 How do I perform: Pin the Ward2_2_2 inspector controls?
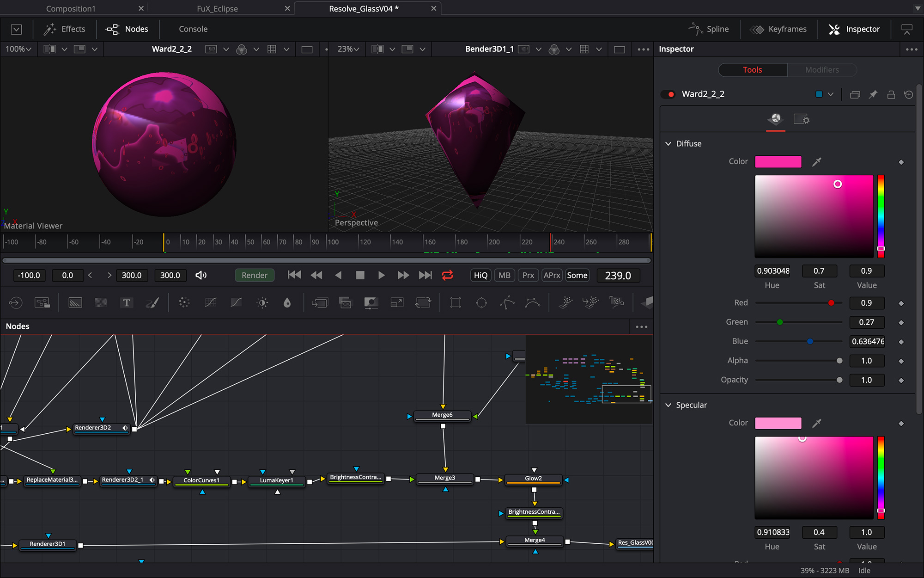coord(873,94)
